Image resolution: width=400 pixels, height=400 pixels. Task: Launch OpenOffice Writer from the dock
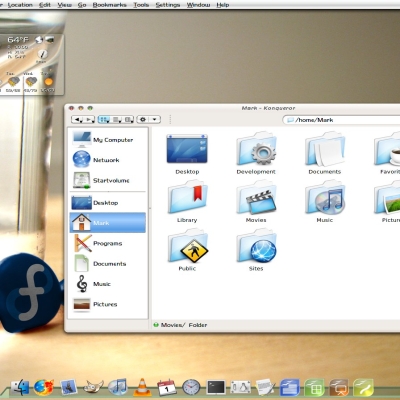(x=290, y=388)
